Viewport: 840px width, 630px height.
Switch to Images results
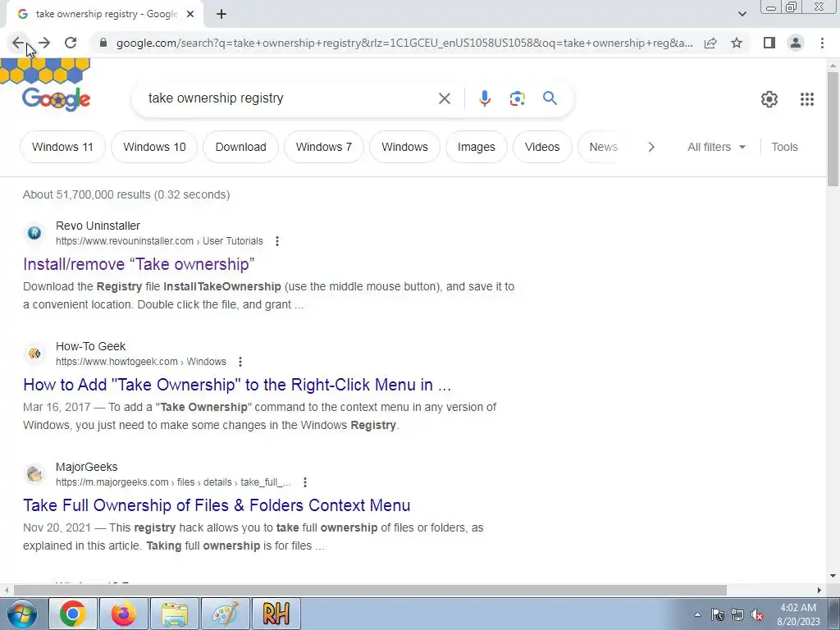coord(477,147)
